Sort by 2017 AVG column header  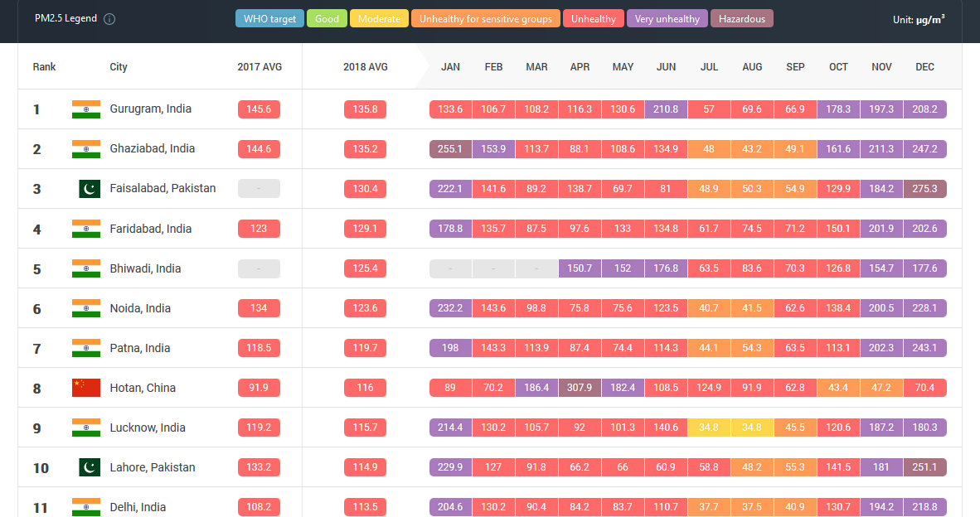point(260,67)
